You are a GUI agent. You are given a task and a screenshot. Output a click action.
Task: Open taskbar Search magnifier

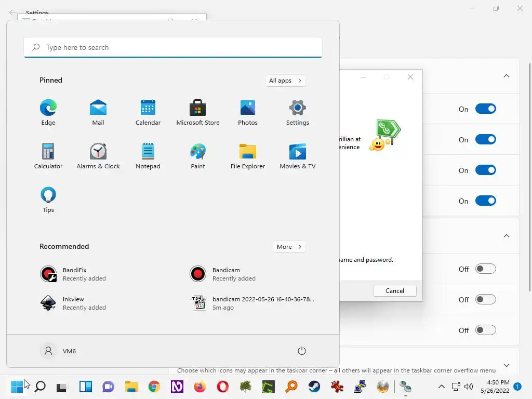[x=40, y=387]
